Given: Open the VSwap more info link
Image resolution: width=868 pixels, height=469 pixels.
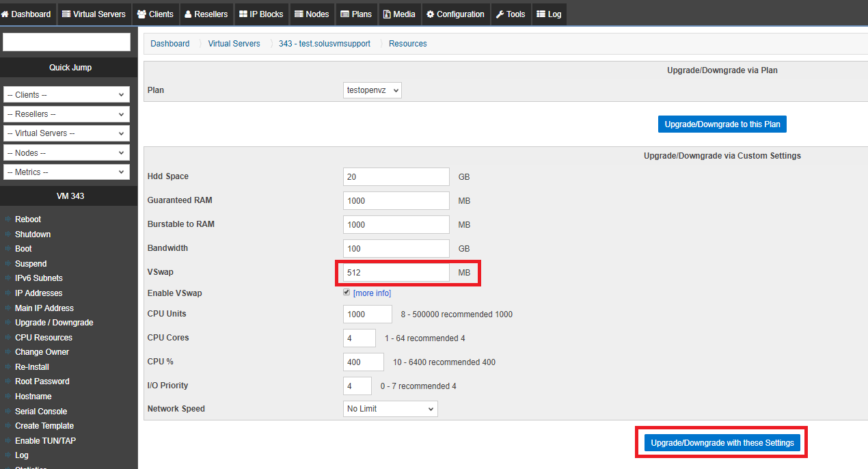Looking at the screenshot, I should coord(372,293).
